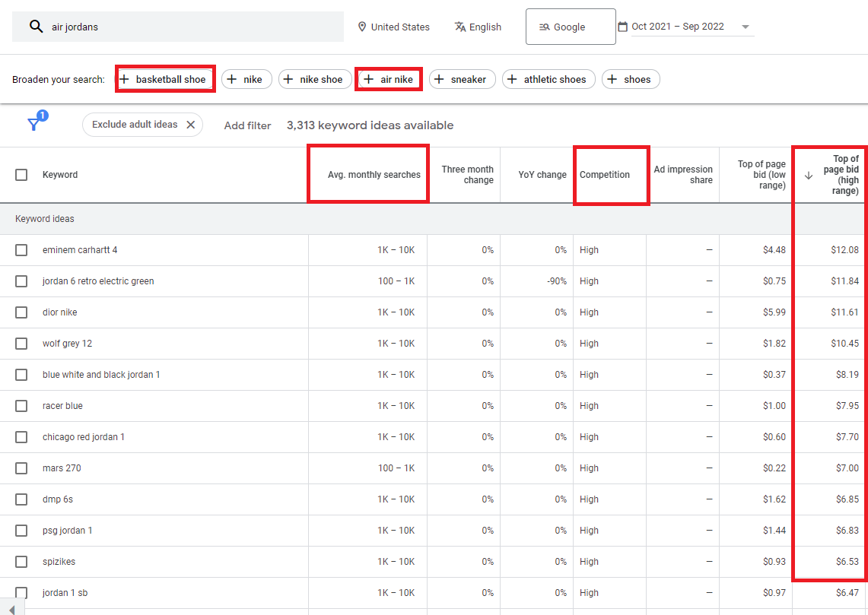868x615 pixels.
Task: Add athletic shoes to the search
Action: [x=547, y=79]
